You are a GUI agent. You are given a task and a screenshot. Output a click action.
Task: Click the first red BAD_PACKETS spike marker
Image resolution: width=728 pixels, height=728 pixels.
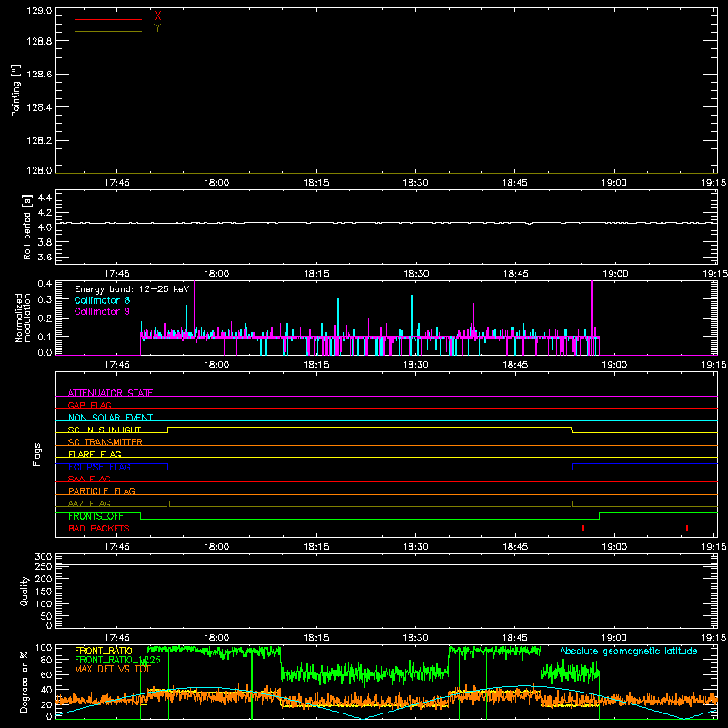pos(583,528)
